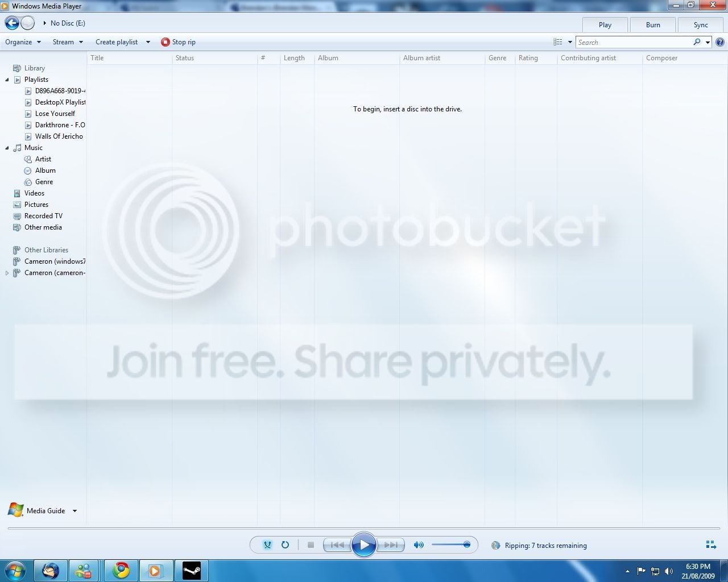
Task: Click the Stop rip button
Action: pos(178,42)
